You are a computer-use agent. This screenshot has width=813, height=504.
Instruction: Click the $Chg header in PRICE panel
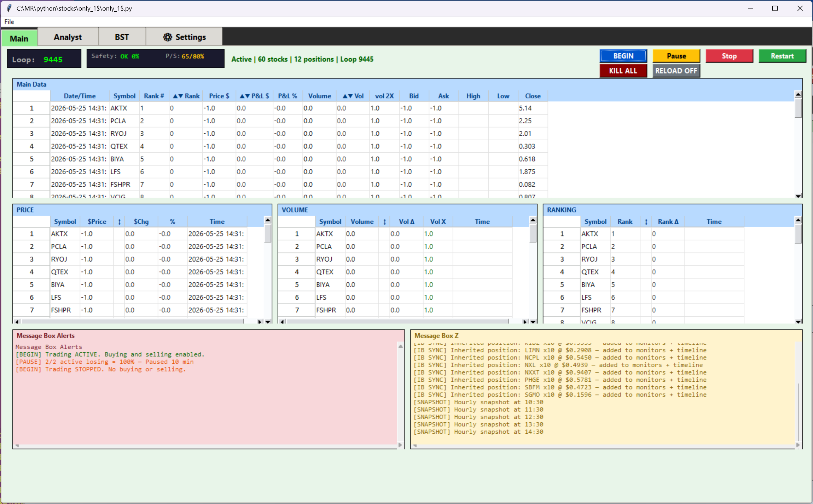pos(141,222)
